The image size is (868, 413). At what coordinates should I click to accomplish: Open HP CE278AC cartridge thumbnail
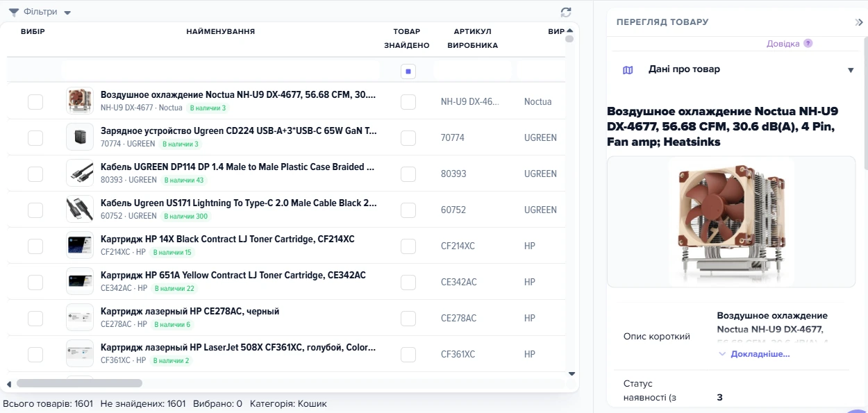(x=79, y=317)
